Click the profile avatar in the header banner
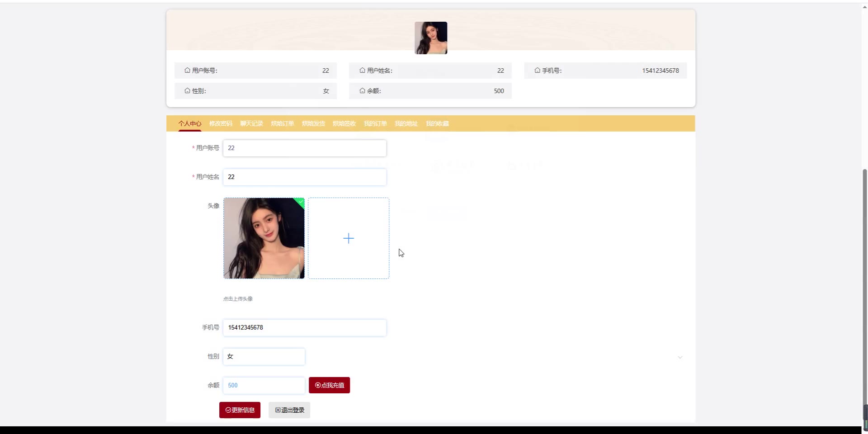The height and width of the screenshot is (434, 868). [431, 38]
